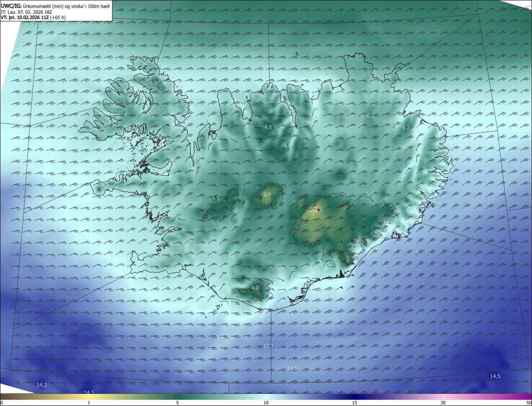Image resolution: width=532 pixels, height=406 pixels.
Task: Click the 3.2 value on the yellow glacier patch
Action: point(267,195)
